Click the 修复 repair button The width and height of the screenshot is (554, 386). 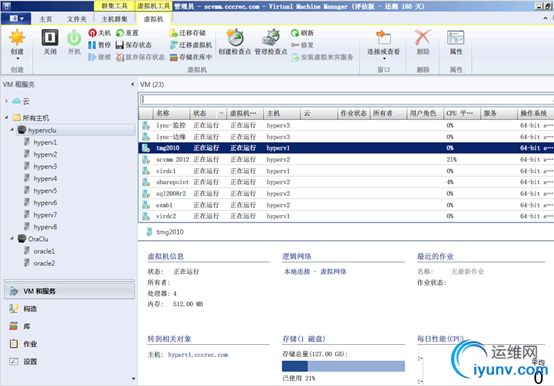(x=302, y=45)
